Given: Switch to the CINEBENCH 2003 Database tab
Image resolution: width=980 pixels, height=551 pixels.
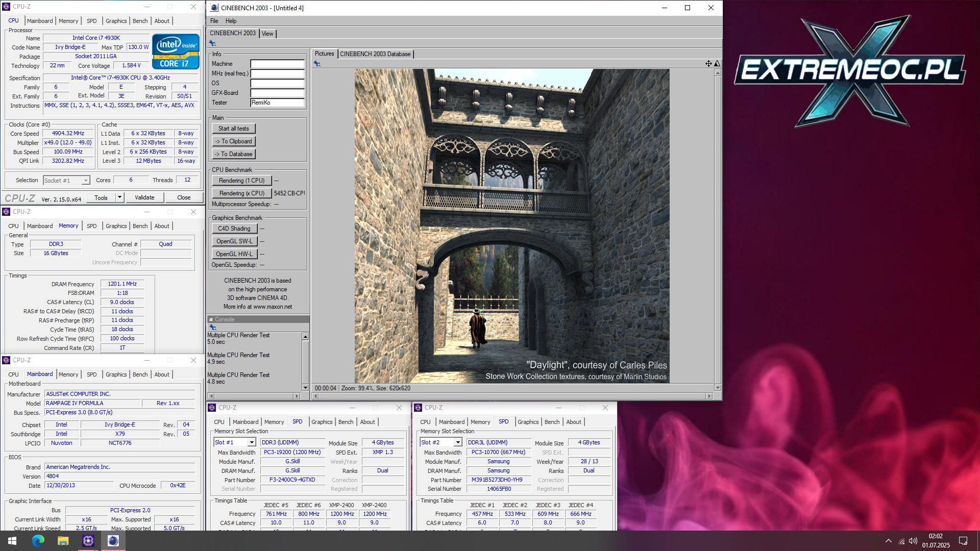Looking at the screenshot, I should pyautogui.click(x=375, y=54).
